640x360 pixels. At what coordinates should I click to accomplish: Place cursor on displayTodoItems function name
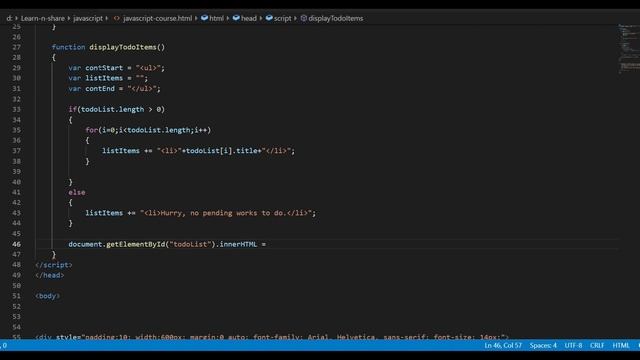click(123, 47)
